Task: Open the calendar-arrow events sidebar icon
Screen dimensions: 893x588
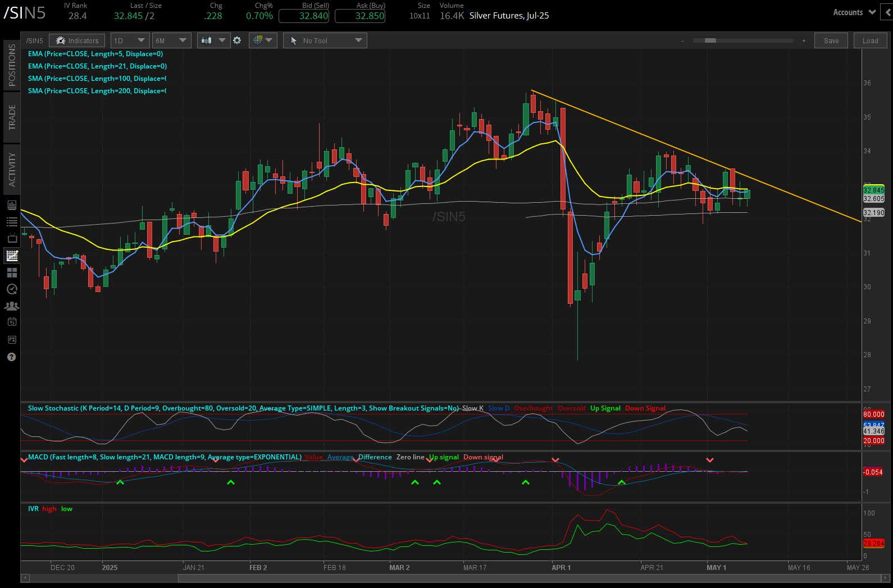Action: (x=12, y=322)
